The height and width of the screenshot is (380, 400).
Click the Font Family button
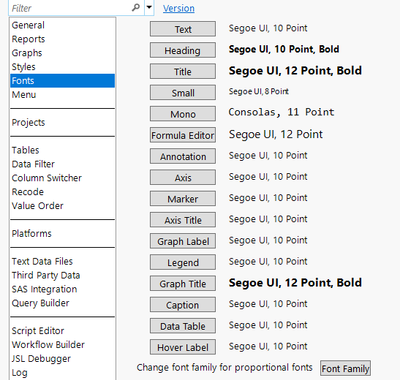pyautogui.click(x=345, y=368)
